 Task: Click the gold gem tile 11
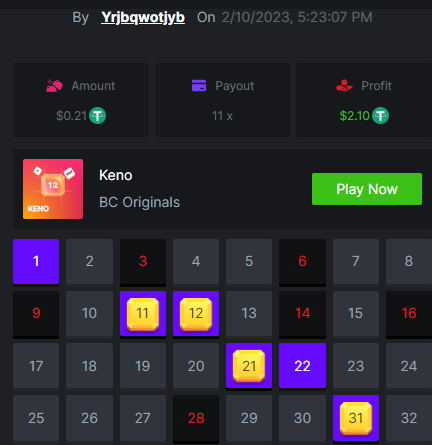143,313
